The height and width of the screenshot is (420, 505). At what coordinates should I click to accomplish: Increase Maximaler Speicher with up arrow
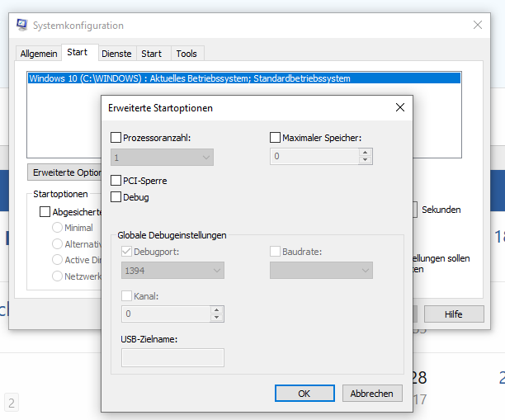[366, 153]
